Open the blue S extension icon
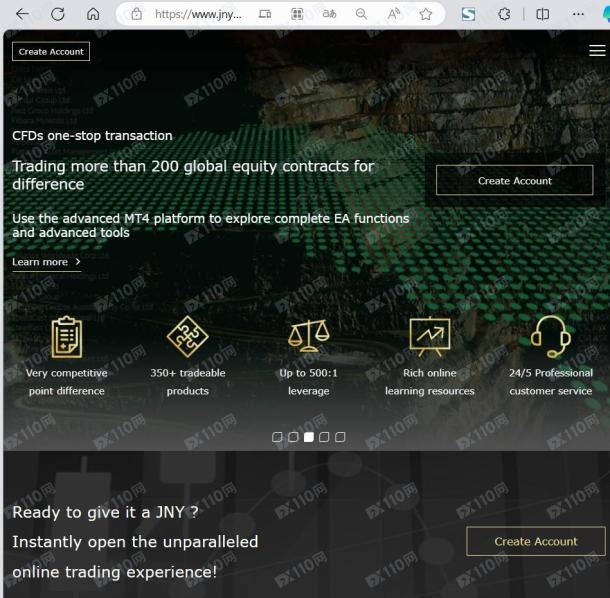The height and width of the screenshot is (598, 610). tap(468, 14)
